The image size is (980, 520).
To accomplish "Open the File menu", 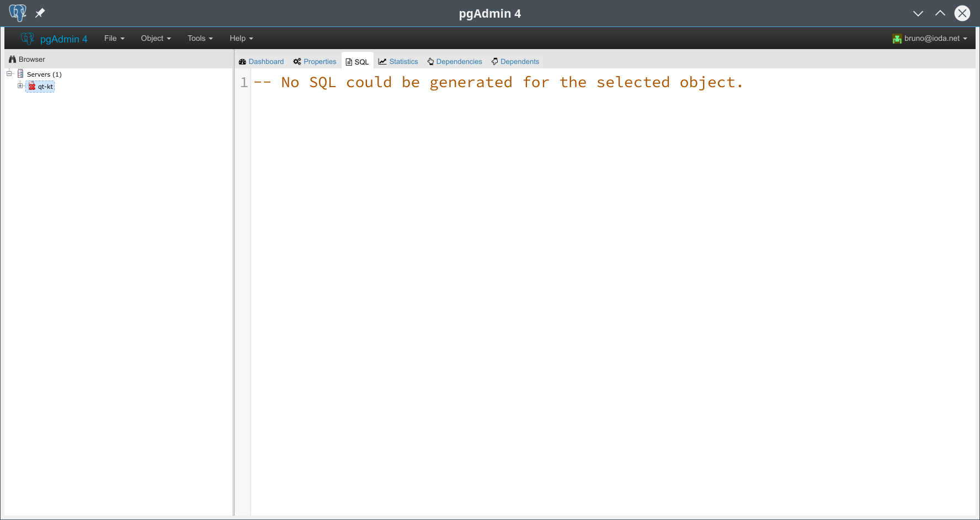I will (114, 39).
